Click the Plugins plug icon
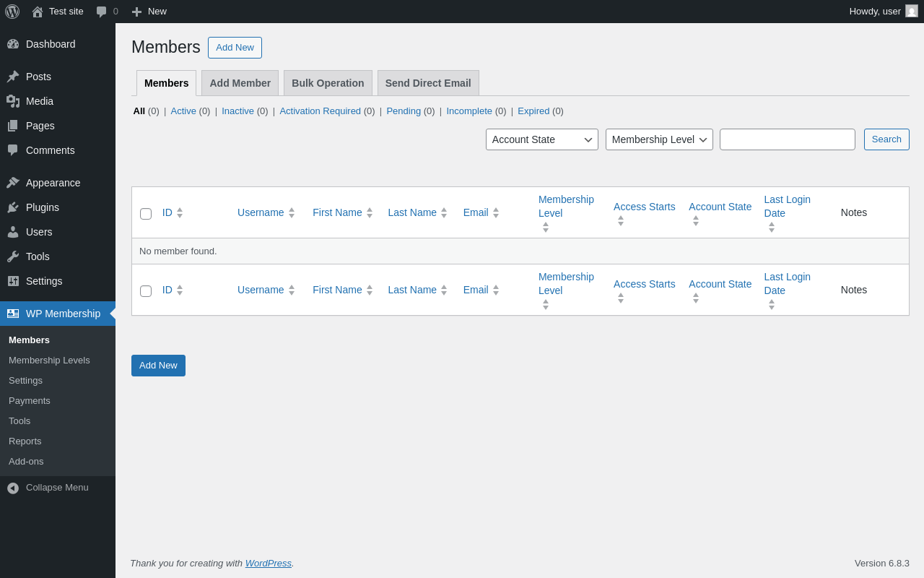The image size is (924, 578). (13, 207)
